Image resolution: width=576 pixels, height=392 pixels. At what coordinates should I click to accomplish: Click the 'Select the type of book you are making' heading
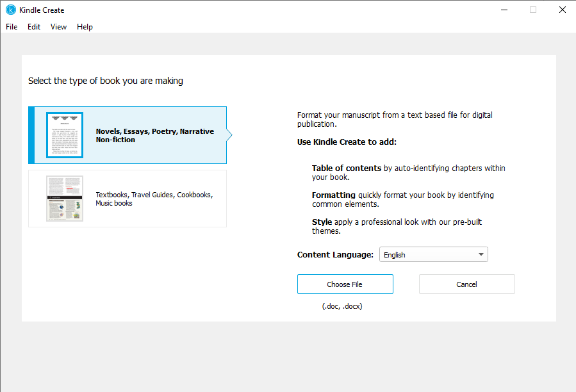coord(106,81)
